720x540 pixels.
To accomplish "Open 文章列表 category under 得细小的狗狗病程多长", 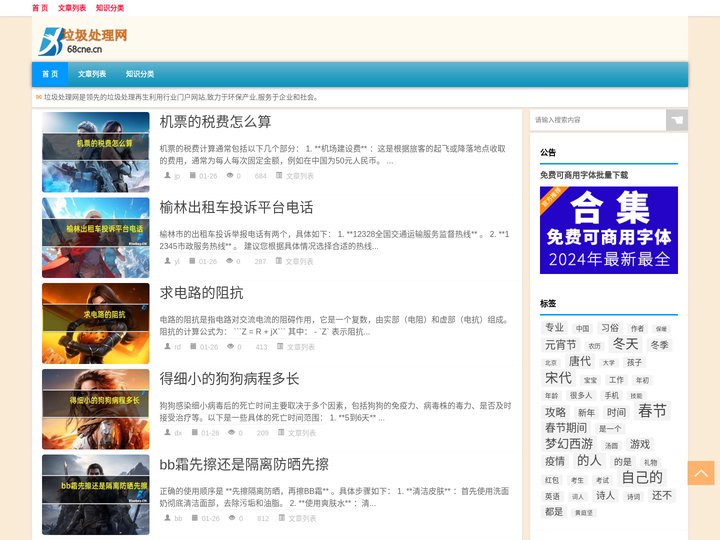I will pos(302,433).
